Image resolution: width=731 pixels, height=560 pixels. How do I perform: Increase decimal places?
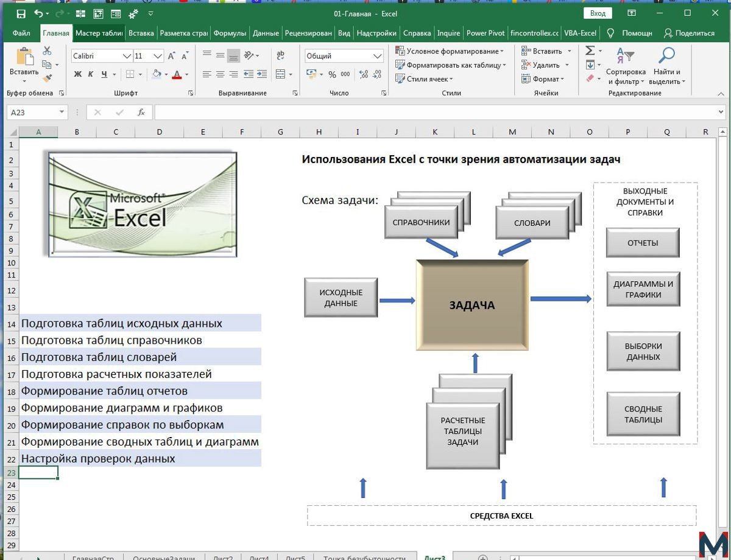click(x=364, y=74)
